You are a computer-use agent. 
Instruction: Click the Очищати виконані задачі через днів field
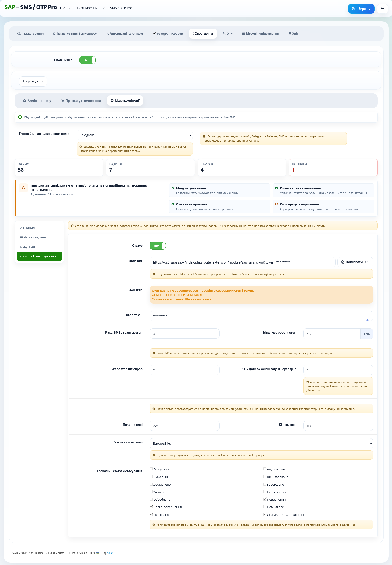[x=338, y=370]
